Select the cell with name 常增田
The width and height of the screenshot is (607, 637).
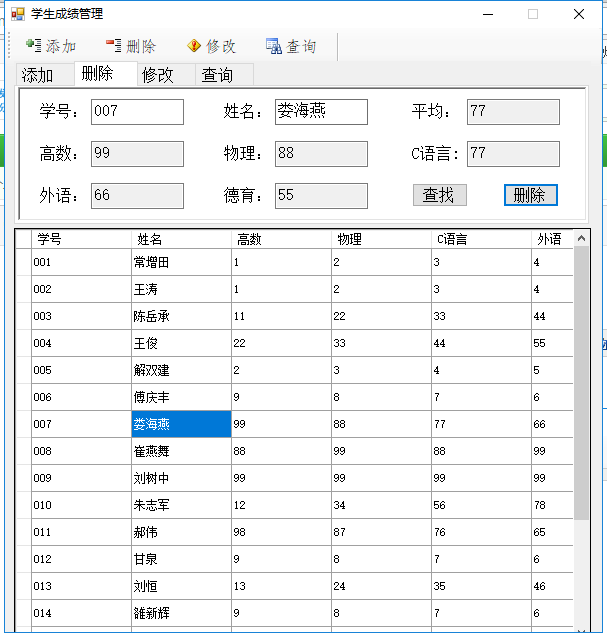click(181, 262)
